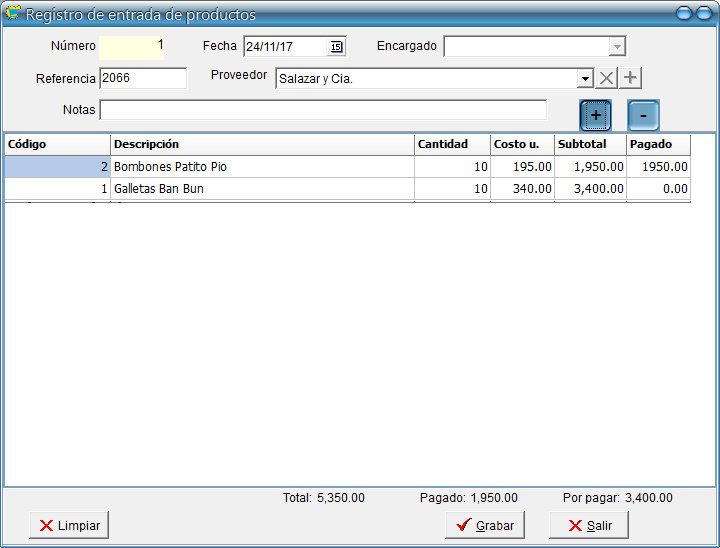This screenshot has width=720, height=548.
Task: Click the right title bar window button
Action: tap(704, 13)
